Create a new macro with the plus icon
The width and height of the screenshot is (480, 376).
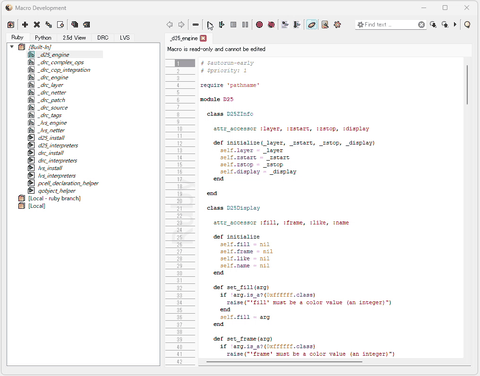click(25, 25)
